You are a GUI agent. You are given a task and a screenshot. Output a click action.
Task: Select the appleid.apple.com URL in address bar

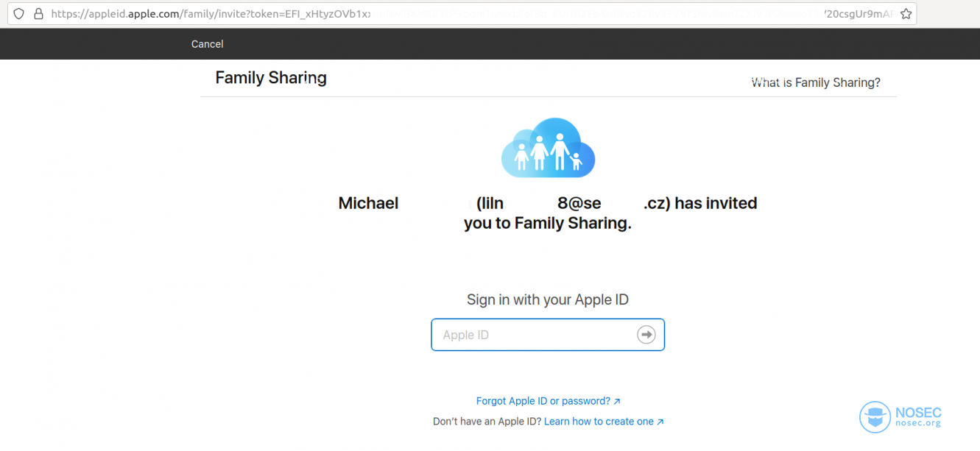pos(472,14)
